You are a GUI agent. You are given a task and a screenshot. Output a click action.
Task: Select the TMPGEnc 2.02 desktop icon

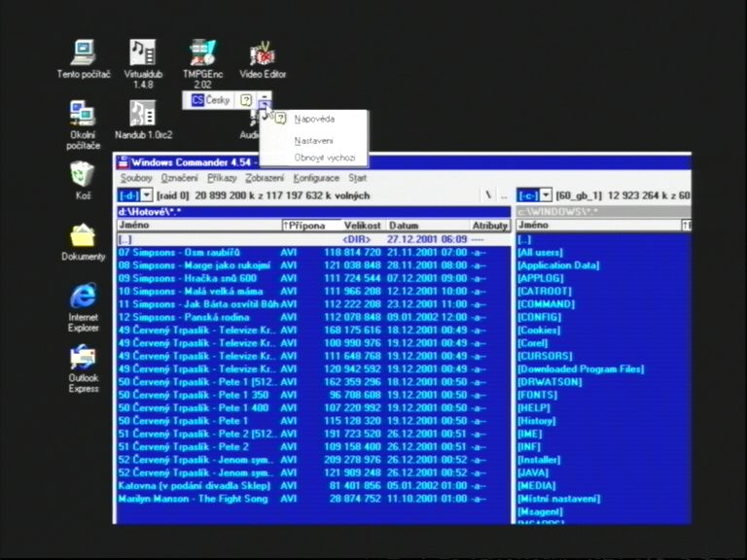202,63
